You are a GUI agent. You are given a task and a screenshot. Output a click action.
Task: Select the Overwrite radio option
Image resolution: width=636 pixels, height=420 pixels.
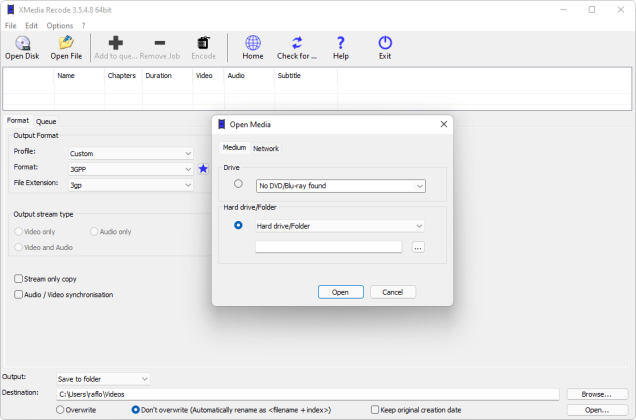pos(60,410)
